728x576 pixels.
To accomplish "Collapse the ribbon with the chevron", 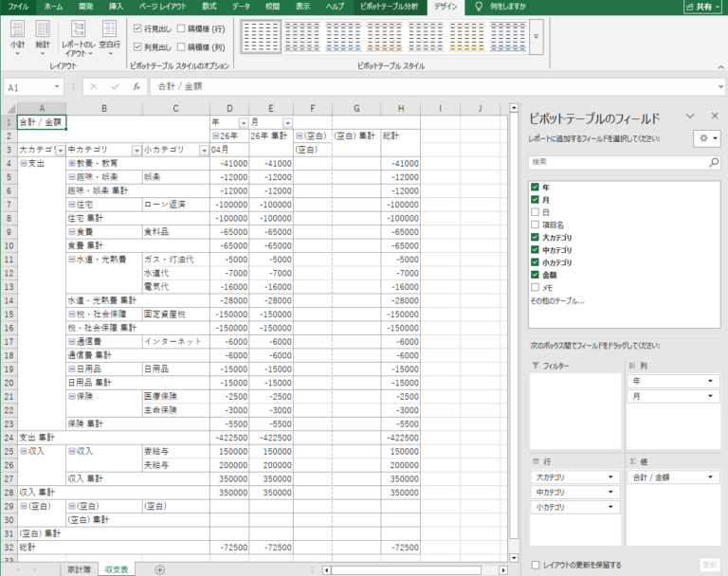I will click(720, 67).
